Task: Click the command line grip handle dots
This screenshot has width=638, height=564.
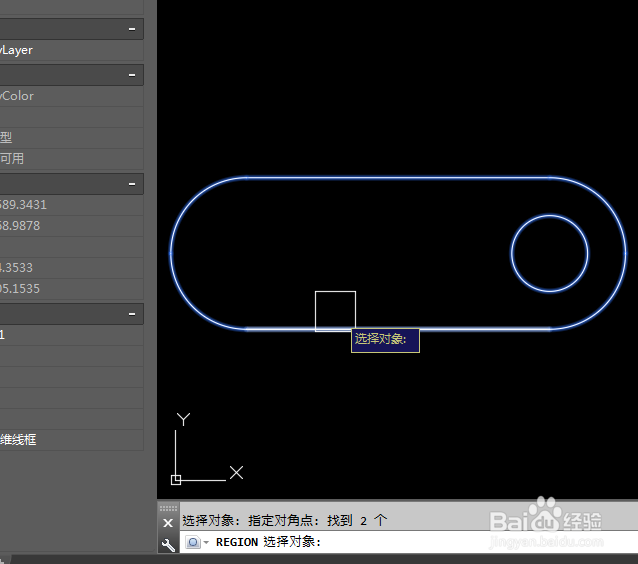Action: point(168,508)
